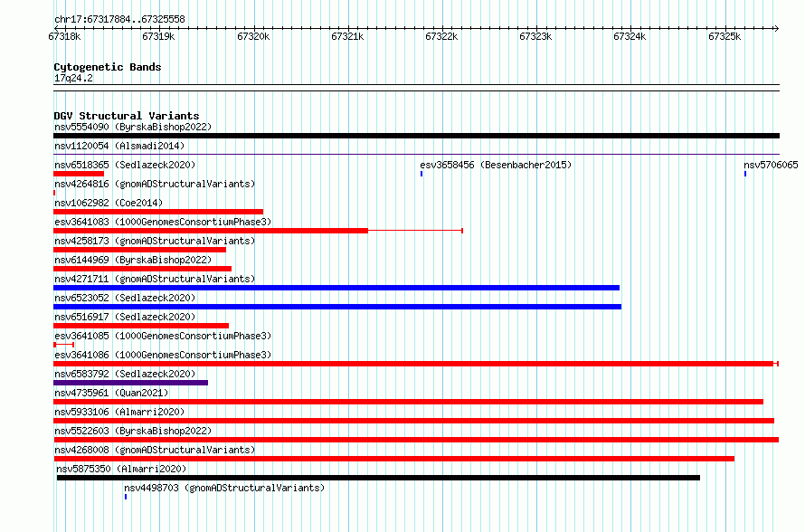Screen dimensions: 805x532
Task: Open the nsv5554090 (ByrskaBishop2022) label
Action: coord(133,127)
